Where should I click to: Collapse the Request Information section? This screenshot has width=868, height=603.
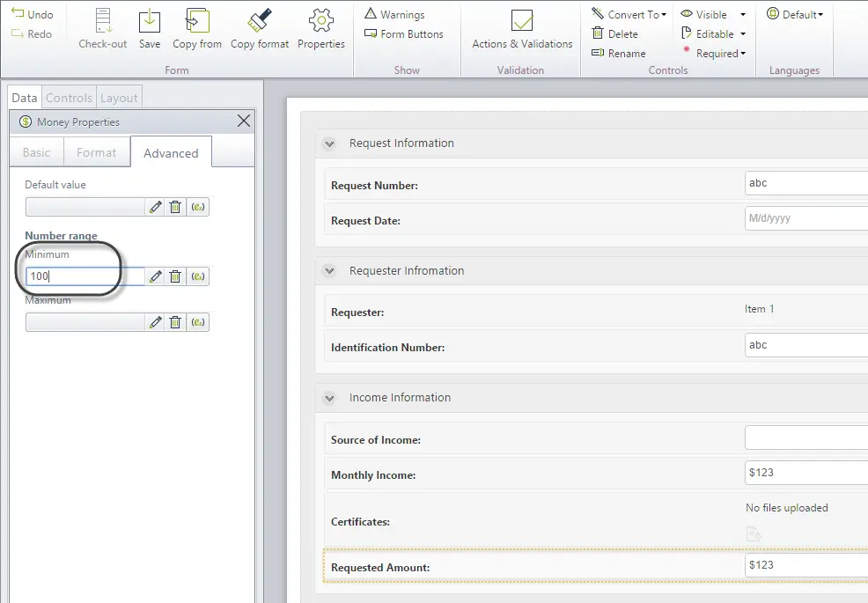tap(329, 143)
